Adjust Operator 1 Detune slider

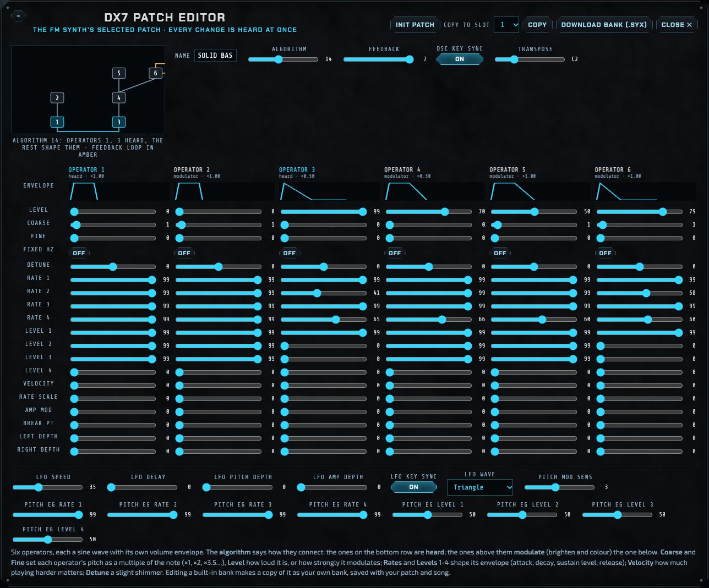pos(113,267)
